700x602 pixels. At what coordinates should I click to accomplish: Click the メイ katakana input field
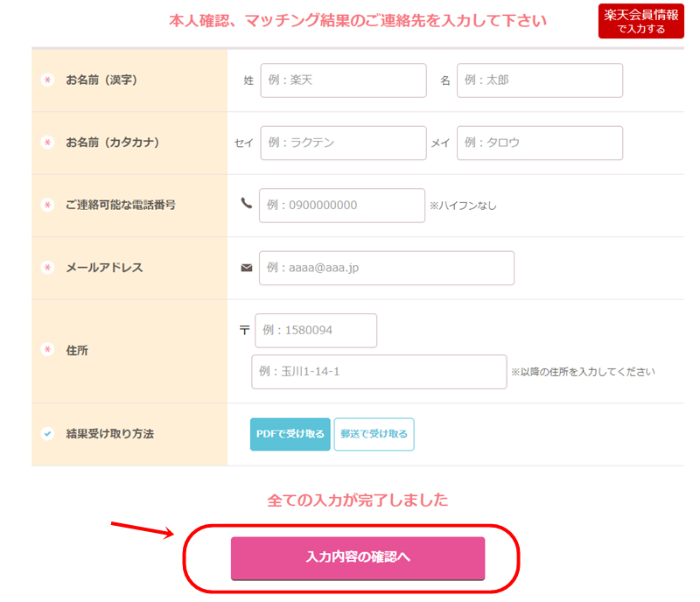[x=540, y=143]
